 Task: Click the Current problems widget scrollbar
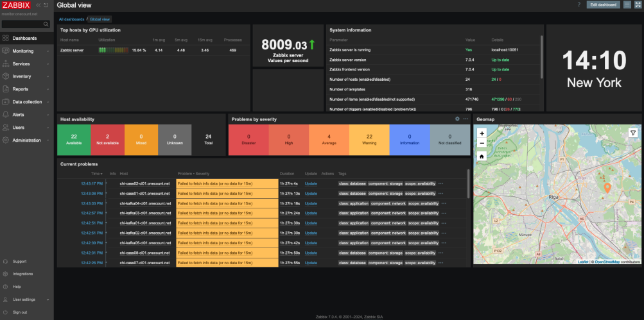[469, 184]
